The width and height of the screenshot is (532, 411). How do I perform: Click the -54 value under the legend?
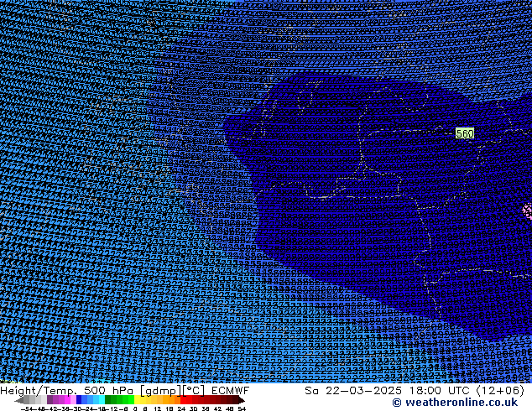28,408
